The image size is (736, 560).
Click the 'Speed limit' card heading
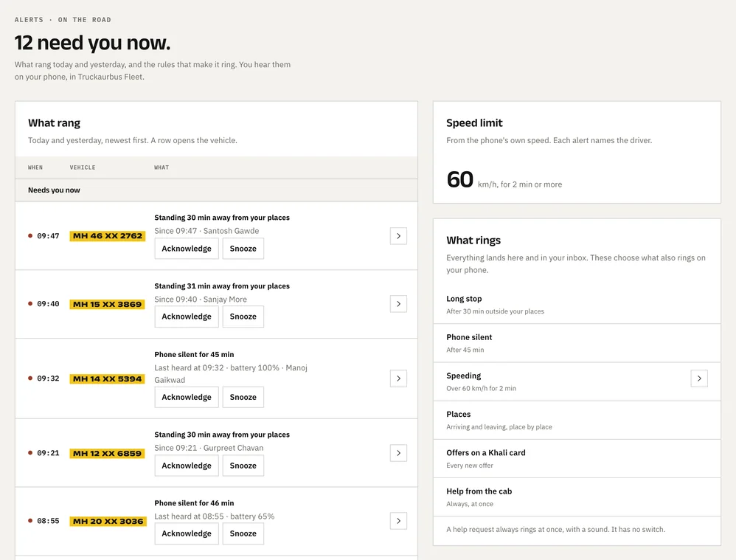click(x=474, y=123)
